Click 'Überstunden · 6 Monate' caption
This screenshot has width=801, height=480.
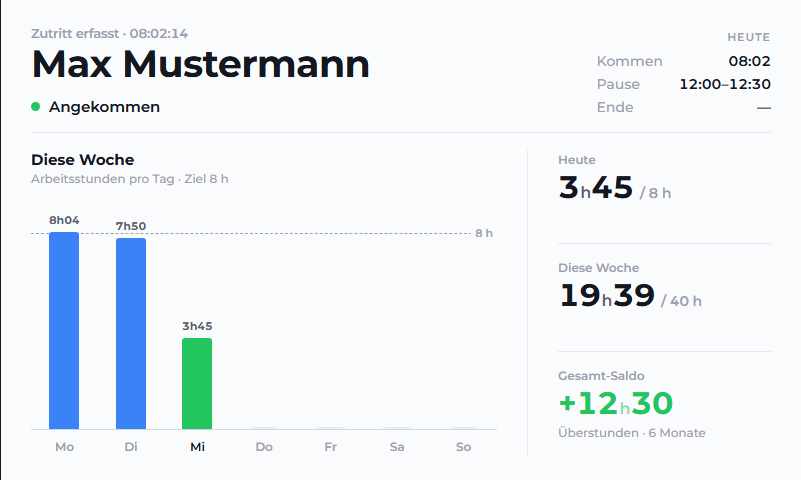pyautogui.click(x=632, y=433)
